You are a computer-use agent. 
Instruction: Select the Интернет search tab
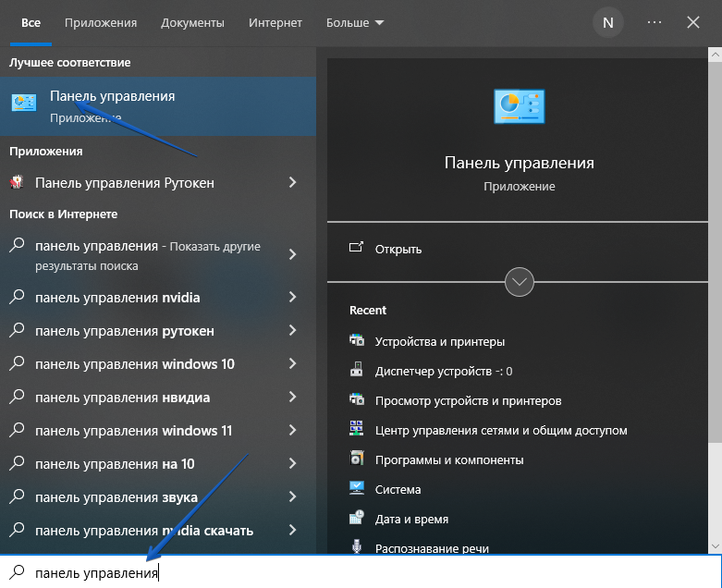(275, 22)
